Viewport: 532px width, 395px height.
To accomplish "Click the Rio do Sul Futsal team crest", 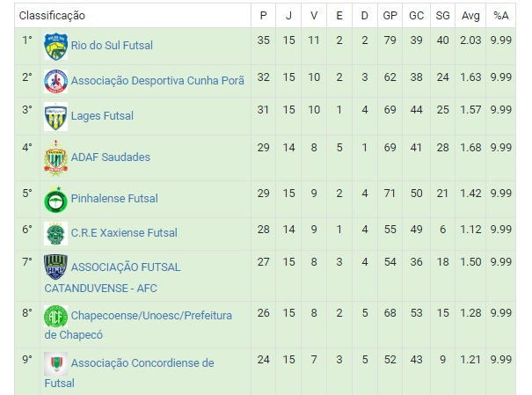I will [55, 47].
